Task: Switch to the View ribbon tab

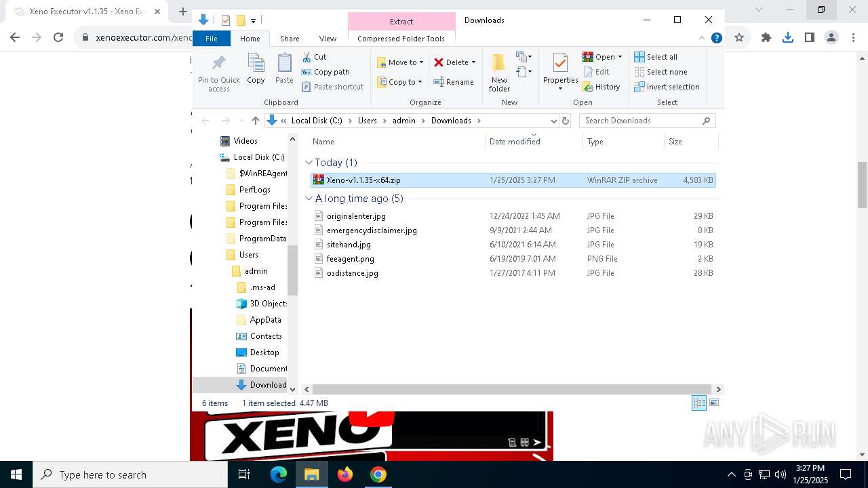Action: click(x=328, y=39)
